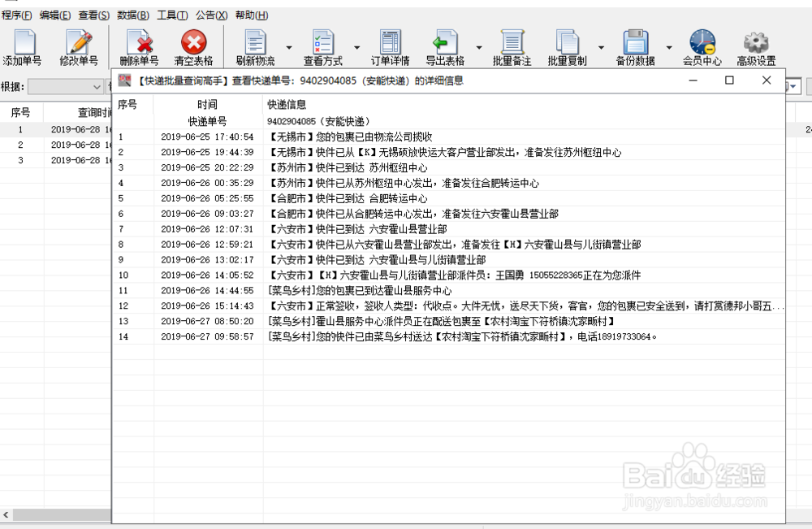Open the 帮助(H) menu

point(252,15)
